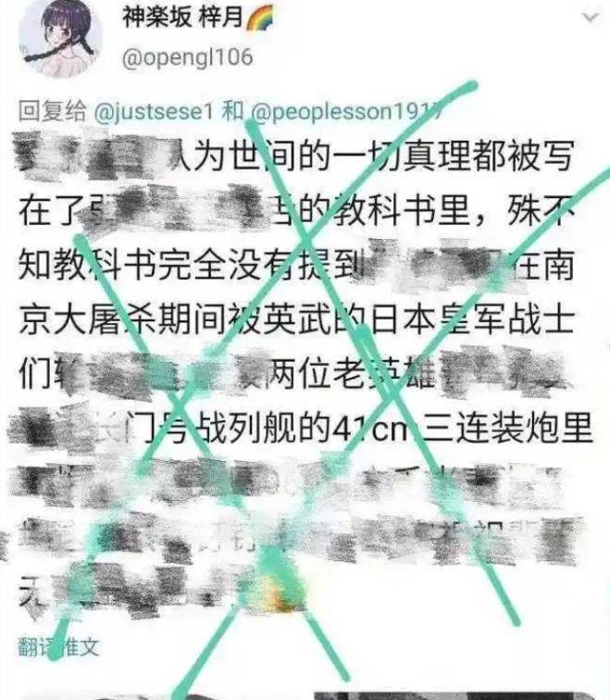Click the tweet line containing 世间的一切真理
Viewport: 610px width, 700px height.
tap(295, 156)
